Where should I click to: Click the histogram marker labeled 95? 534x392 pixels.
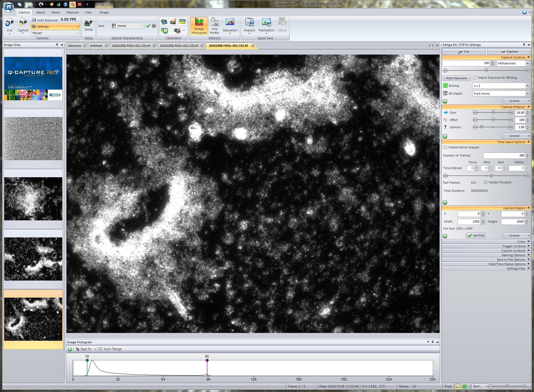tap(207, 360)
